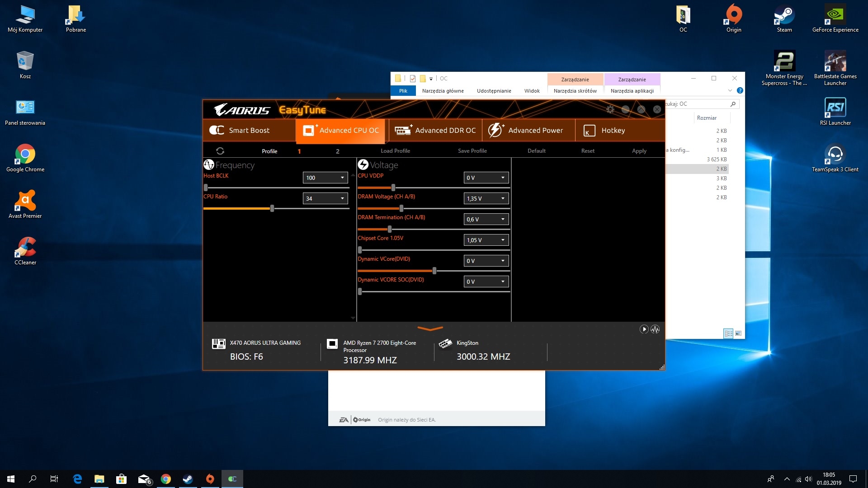This screenshot has width=868, height=488.
Task: Open the Pobrane folder shortcut
Action: coord(76,19)
